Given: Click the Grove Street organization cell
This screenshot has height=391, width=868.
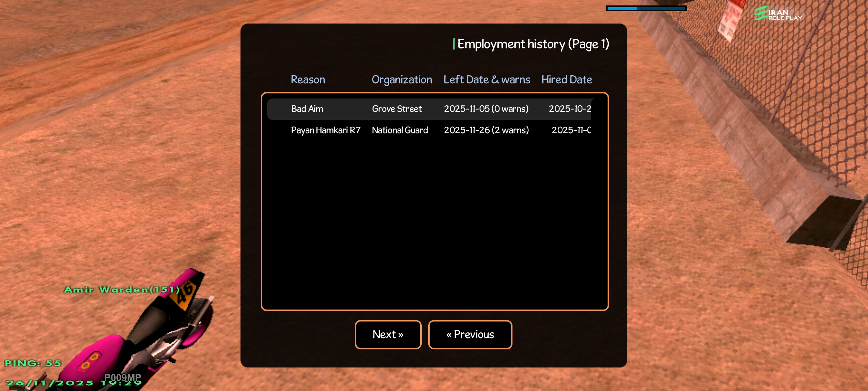Looking at the screenshot, I should tap(397, 109).
